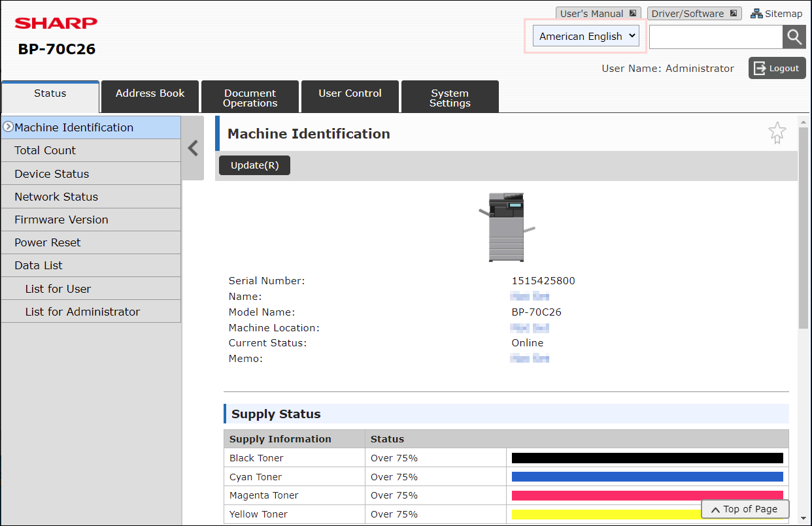Click the Model Name value BP-70C26

click(x=536, y=312)
